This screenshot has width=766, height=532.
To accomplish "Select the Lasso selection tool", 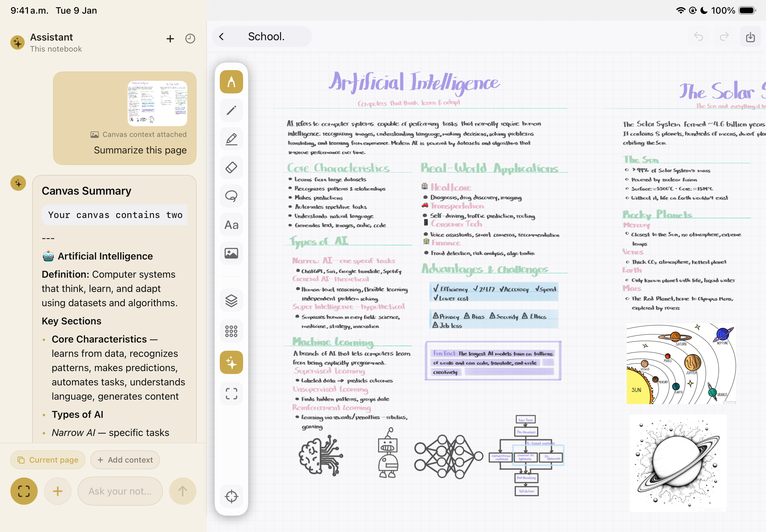I will pos(231,196).
